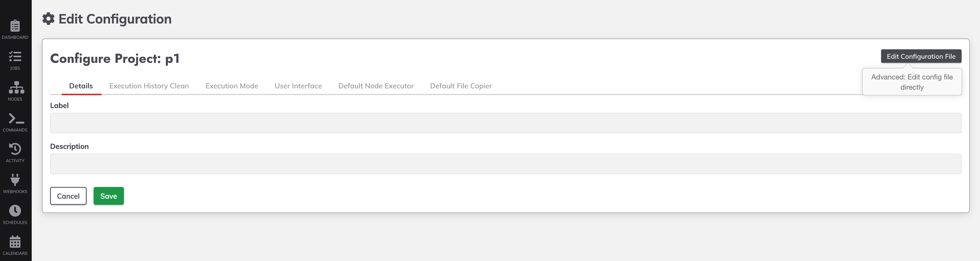Open Default File Copier tab
The image size is (980, 261).
[x=461, y=86]
